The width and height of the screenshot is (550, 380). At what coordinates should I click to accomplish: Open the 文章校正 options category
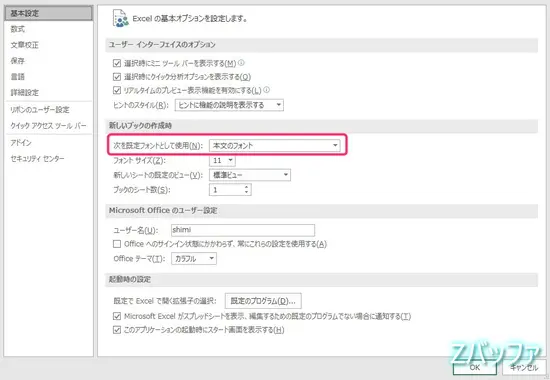tap(25, 45)
